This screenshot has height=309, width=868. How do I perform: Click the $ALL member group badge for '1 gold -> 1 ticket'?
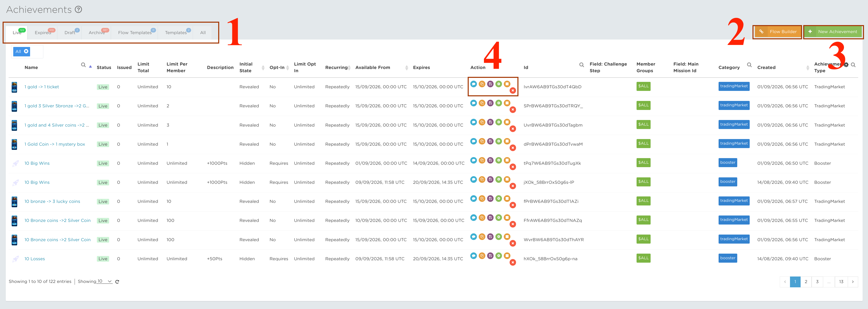point(643,86)
